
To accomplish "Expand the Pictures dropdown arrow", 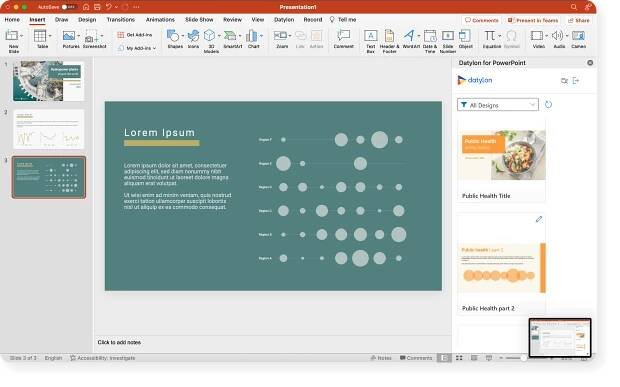I will click(x=78, y=36).
